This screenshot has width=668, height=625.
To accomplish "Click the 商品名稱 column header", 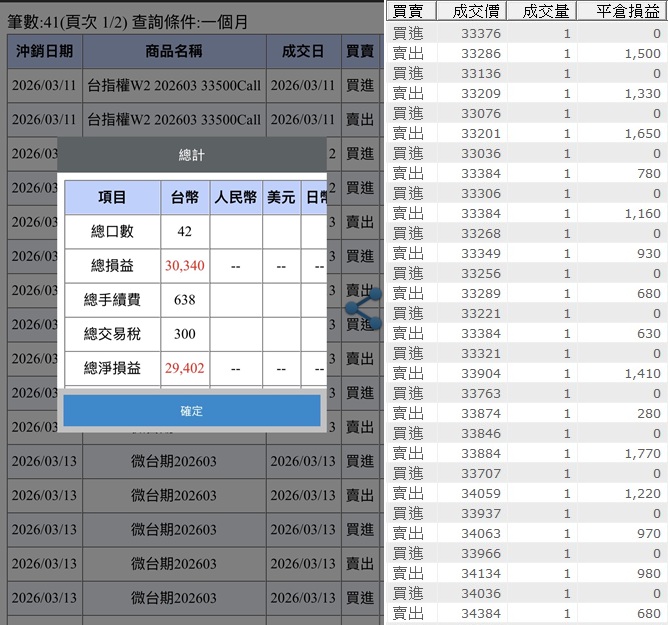I will point(174,51).
